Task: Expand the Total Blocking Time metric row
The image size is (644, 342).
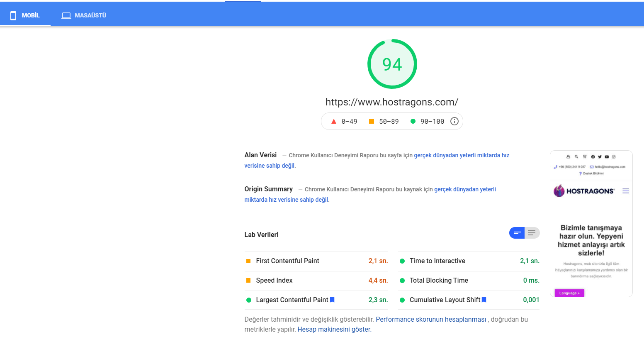Action: (469, 281)
